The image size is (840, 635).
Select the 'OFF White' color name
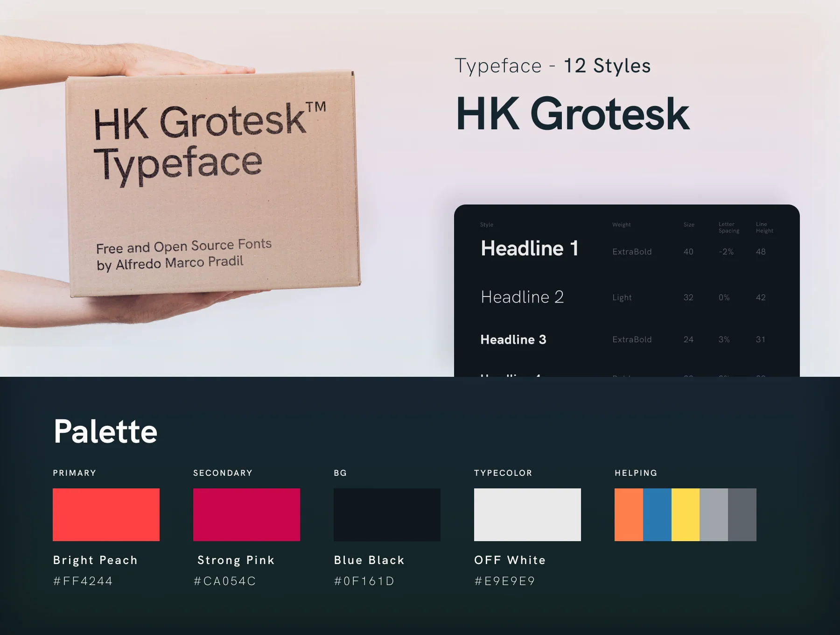point(510,560)
